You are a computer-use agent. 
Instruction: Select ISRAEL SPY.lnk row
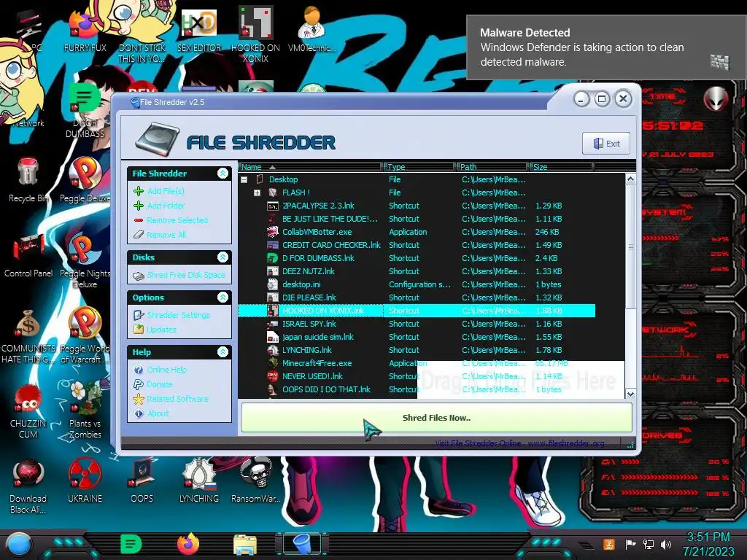[417, 324]
